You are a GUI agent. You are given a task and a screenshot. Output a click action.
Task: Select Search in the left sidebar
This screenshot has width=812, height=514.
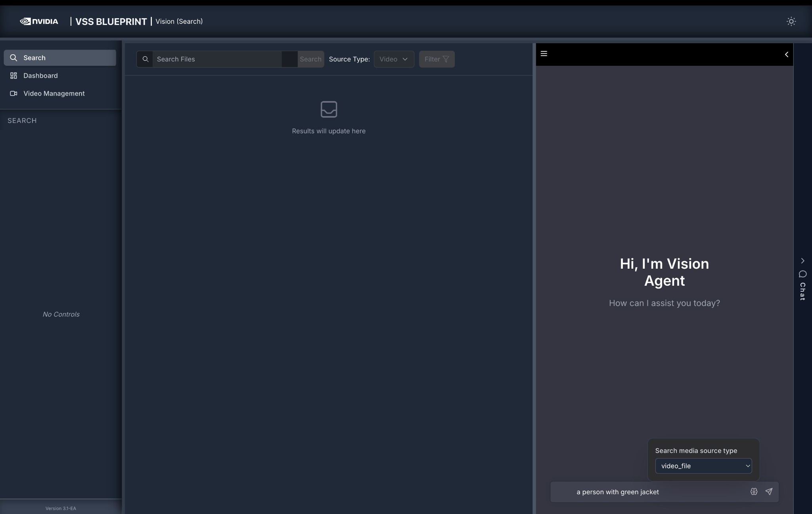[60, 58]
